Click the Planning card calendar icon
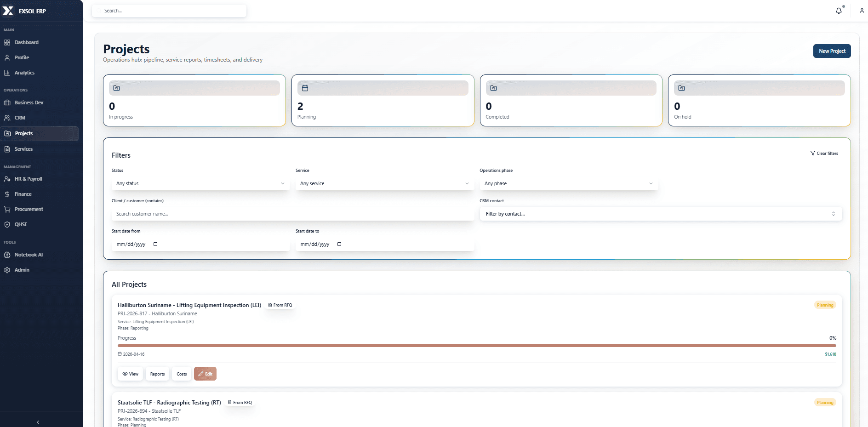868x427 pixels. click(305, 88)
